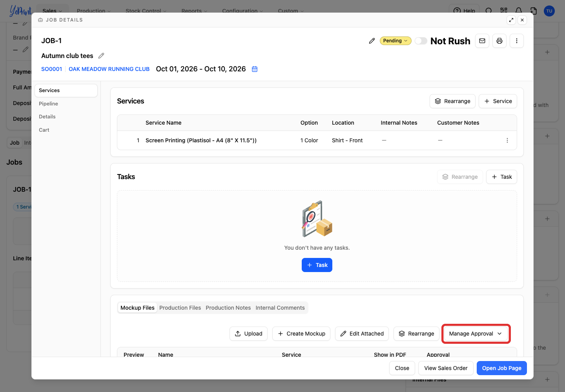Switch to Internal Comments tab
This screenshot has width=565, height=392.
[x=280, y=308]
